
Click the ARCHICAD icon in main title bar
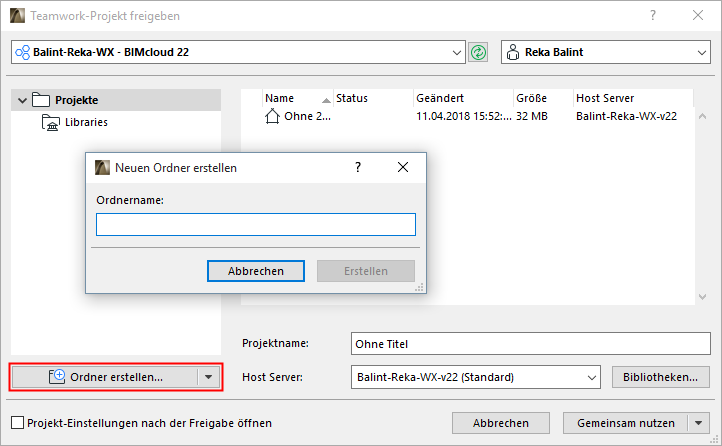coord(17,16)
